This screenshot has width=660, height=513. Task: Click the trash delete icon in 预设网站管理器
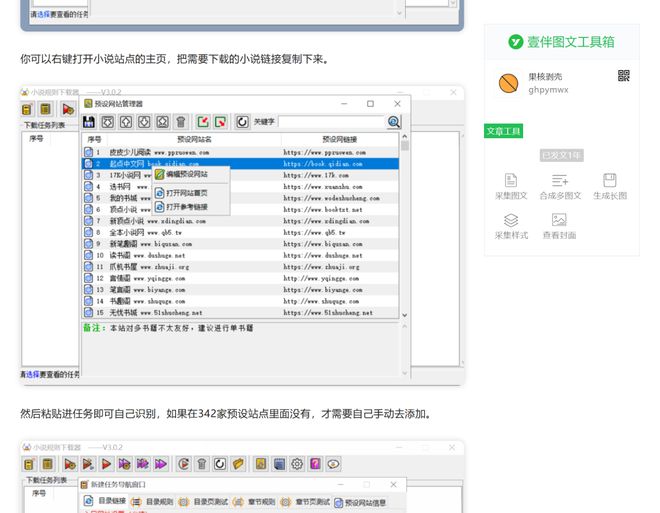point(181,122)
